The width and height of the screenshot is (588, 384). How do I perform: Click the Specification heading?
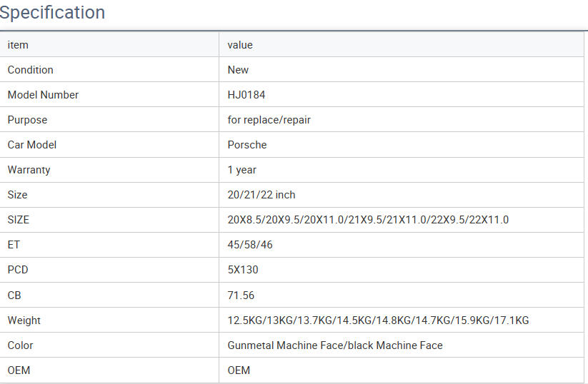(x=53, y=13)
